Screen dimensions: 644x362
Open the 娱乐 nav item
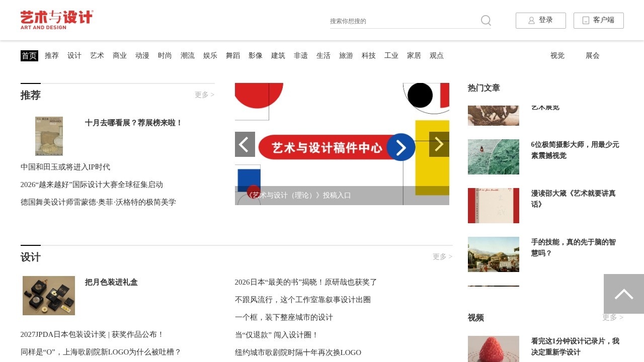pyautogui.click(x=210, y=56)
